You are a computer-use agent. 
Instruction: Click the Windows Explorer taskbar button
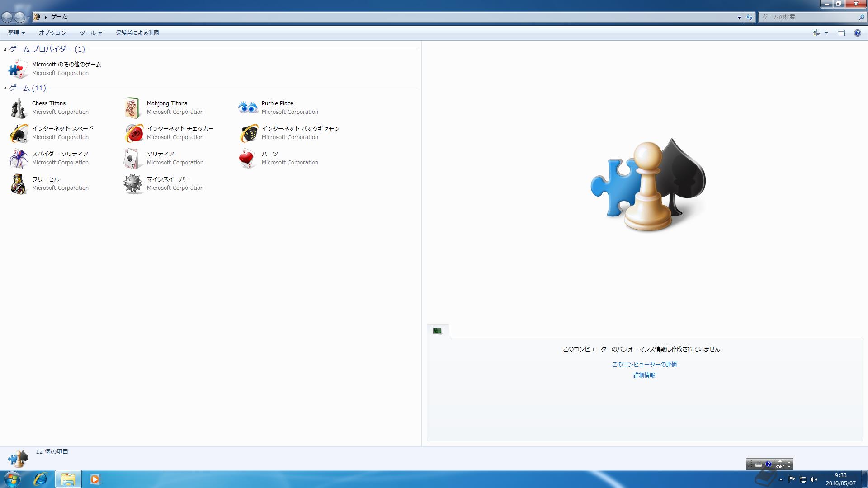tap(68, 479)
